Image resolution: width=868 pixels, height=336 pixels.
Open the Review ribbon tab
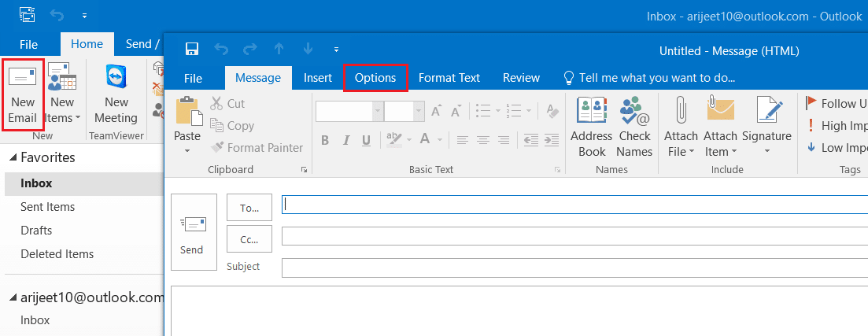[x=521, y=78]
